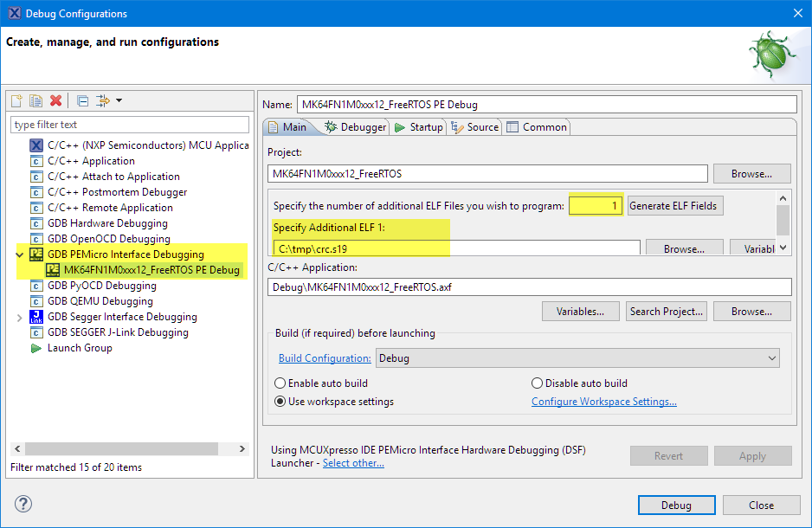The image size is (812, 528).
Task: Open Configure Workspace Settings link
Action: click(603, 402)
